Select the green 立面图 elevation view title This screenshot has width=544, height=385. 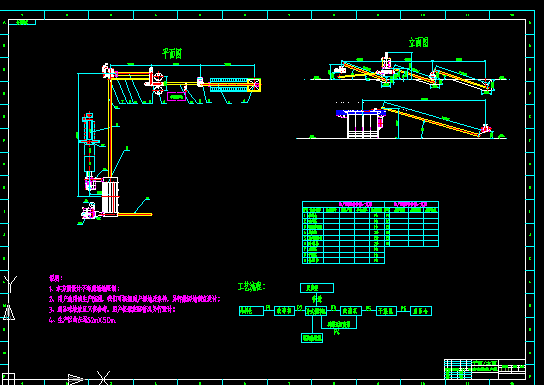[418, 42]
